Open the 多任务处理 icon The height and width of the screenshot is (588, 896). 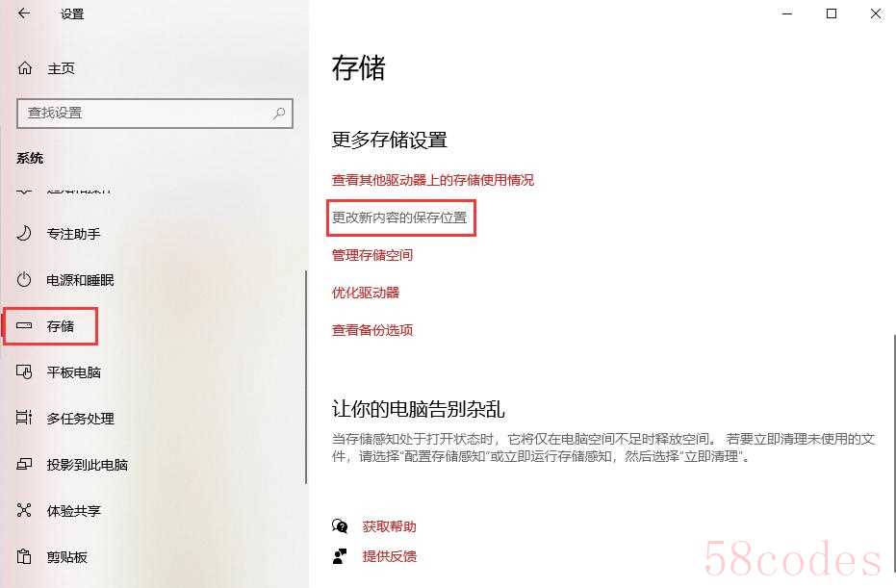click(x=24, y=418)
